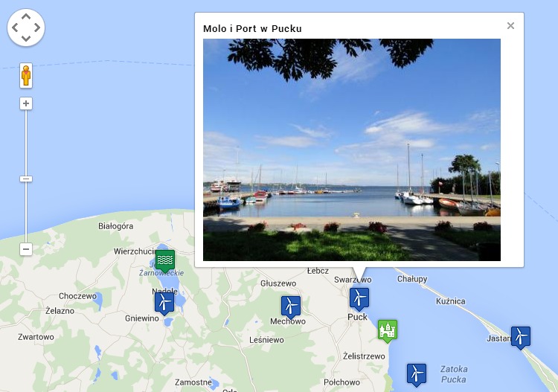The height and width of the screenshot is (392, 558).
Task: Pan the map right with arrow control
Action: [x=37, y=28]
